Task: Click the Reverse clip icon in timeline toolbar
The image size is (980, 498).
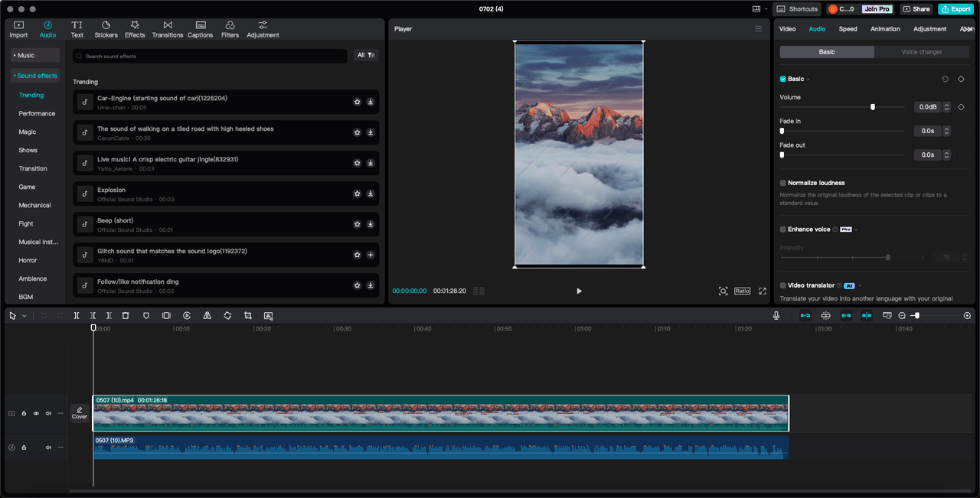Action: click(x=187, y=315)
